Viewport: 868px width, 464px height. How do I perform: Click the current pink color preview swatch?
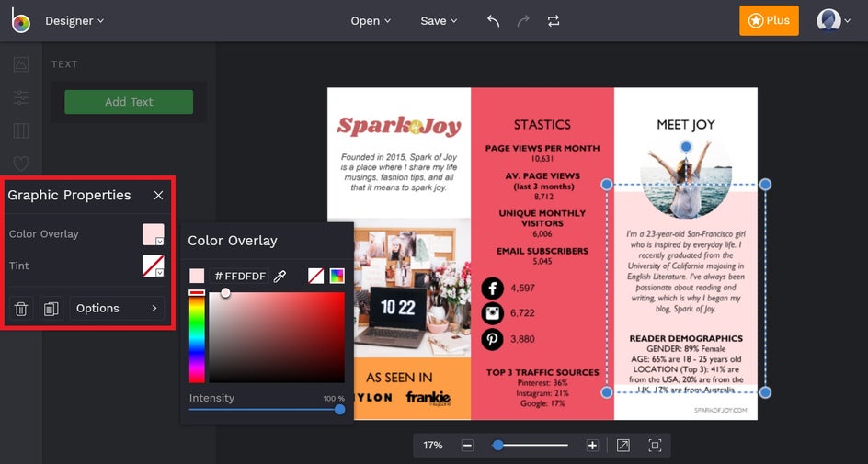pyautogui.click(x=197, y=276)
